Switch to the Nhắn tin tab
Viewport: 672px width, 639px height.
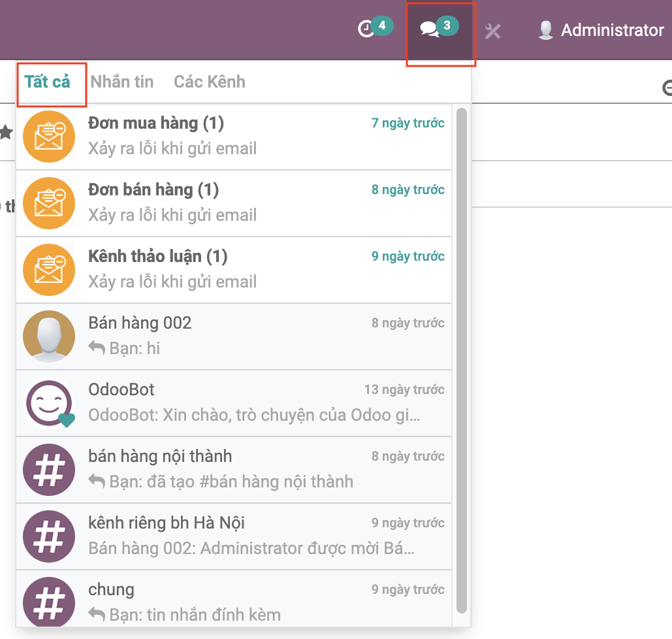(122, 82)
